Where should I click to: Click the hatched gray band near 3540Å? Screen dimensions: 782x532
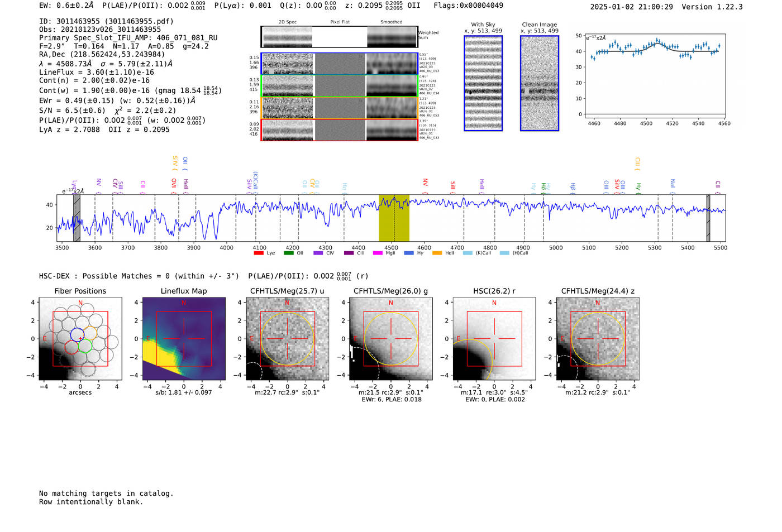click(x=77, y=218)
